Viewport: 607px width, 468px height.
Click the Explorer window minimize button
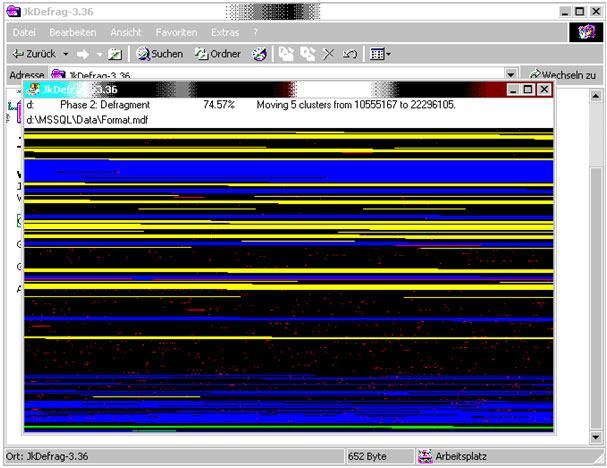click(x=565, y=12)
